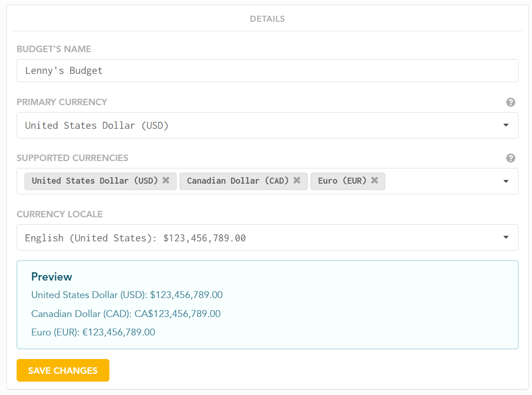Remove Canadian Dollar (CAD) tag

[x=297, y=180]
